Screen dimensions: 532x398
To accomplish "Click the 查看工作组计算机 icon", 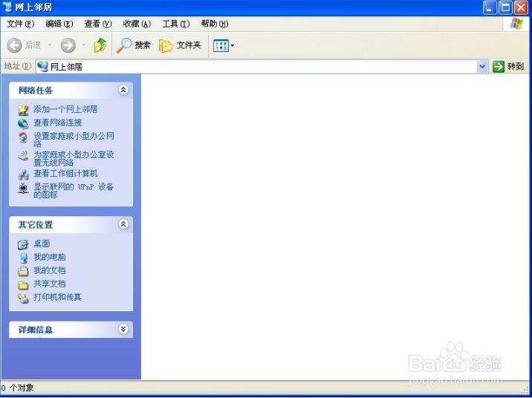I will (x=23, y=174).
